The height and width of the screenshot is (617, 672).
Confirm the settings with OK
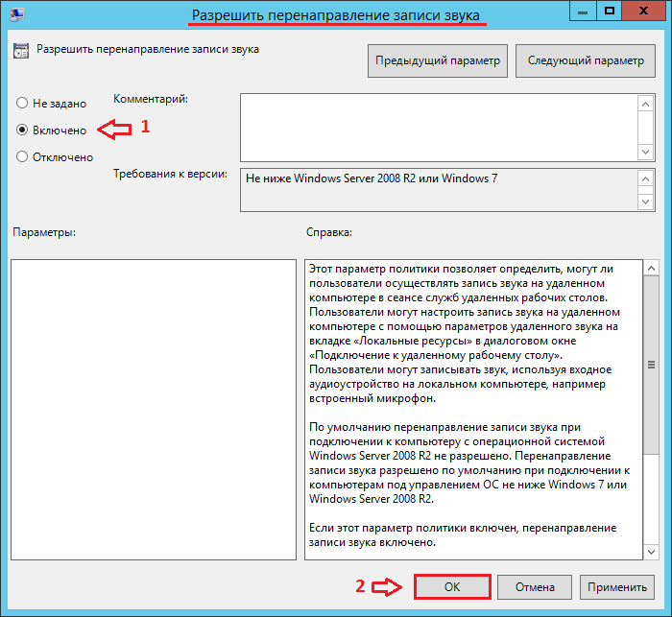click(452, 586)
